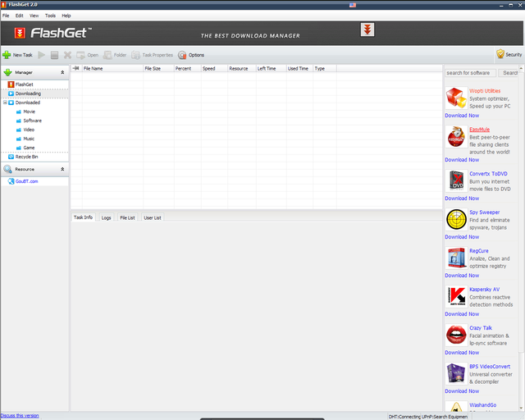Viewport: 525px width, 420px height.
Task: Collapse the Downloaded tree node
Action: point(5,103)
